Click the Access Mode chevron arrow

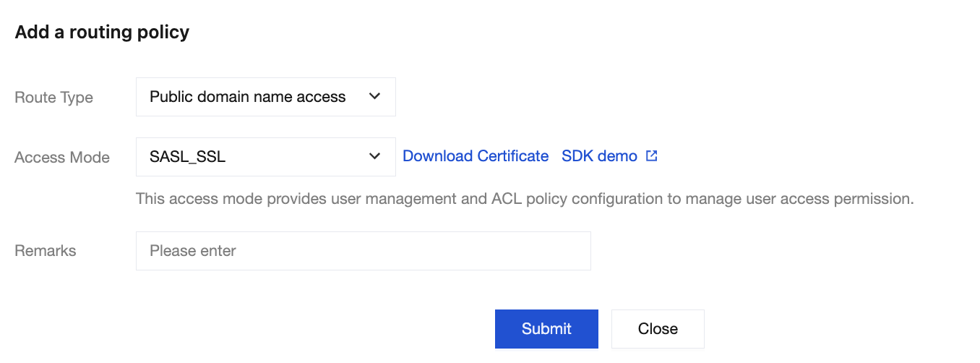374,156
